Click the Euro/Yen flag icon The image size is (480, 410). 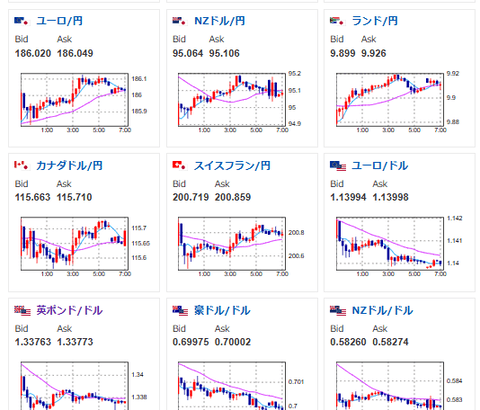[x=22, y=21]
